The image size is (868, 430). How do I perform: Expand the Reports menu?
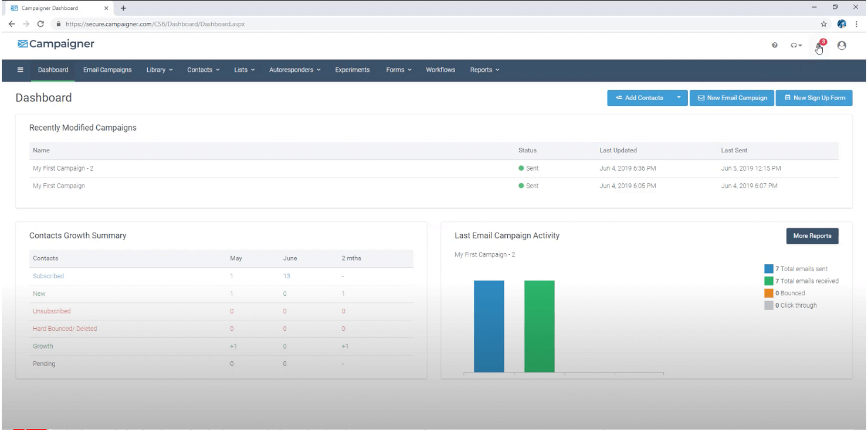point(484,70)
